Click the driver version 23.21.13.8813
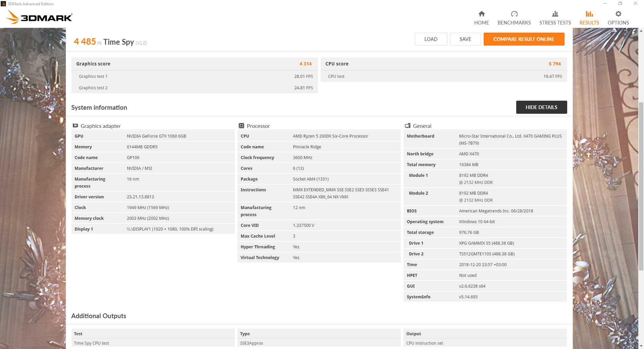The height and width of the screenshot is (349, 644). click(140, 197)
